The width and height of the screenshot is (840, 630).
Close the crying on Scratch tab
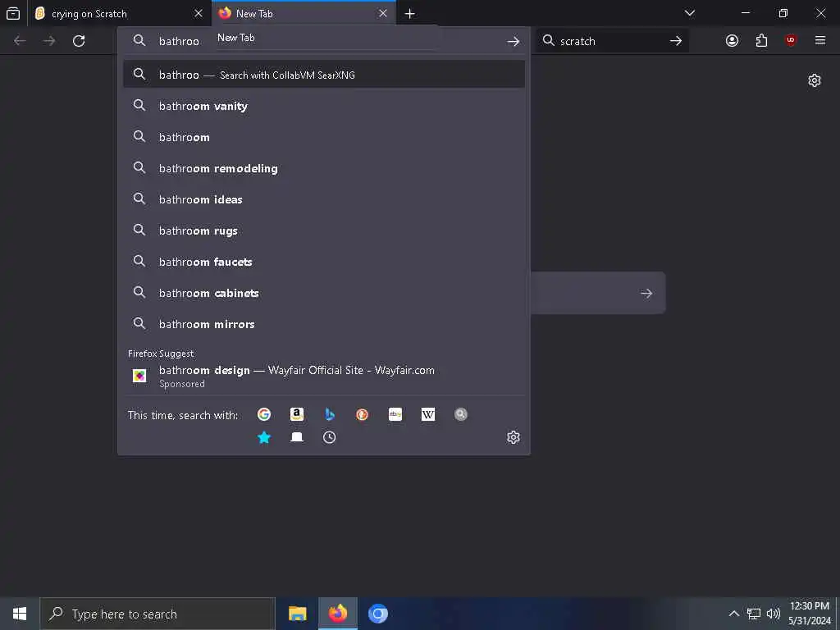199,13
